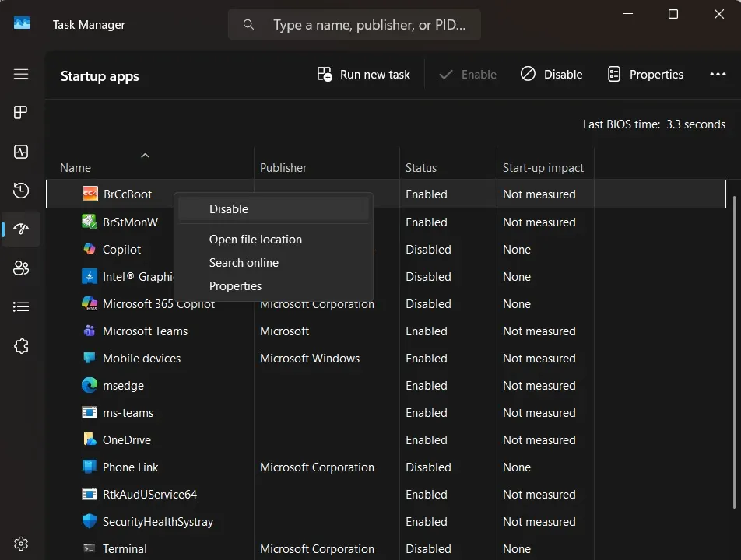Open the App history view
This screenshot has width=741, height=560.
21,190
